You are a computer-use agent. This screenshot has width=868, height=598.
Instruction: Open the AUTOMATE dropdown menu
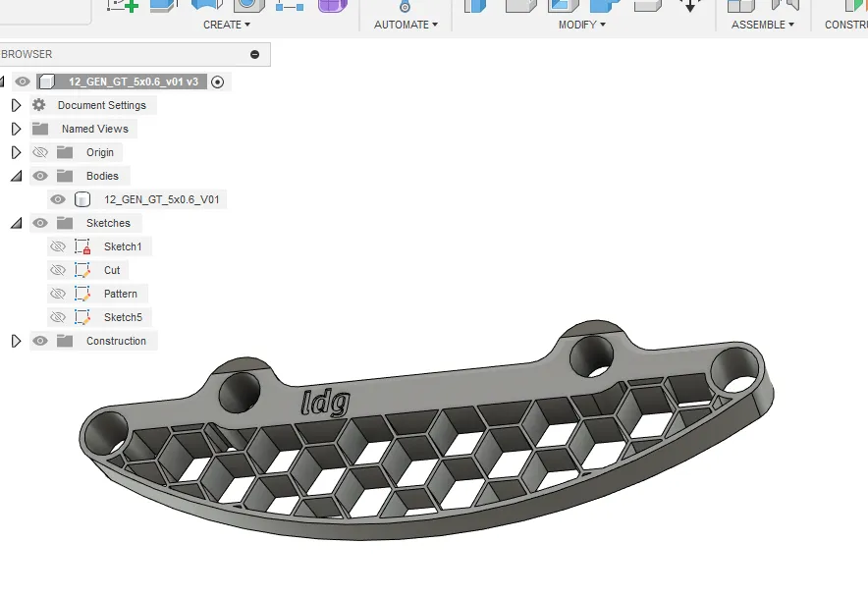point(406,25)
